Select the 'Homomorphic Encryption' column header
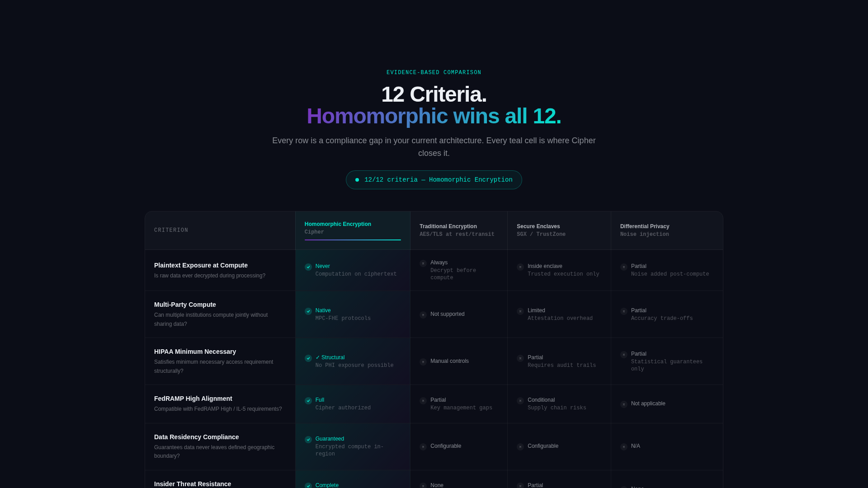The height and width of the screenshot is (488, 868). pyautogui.click(x=353, y=230)
